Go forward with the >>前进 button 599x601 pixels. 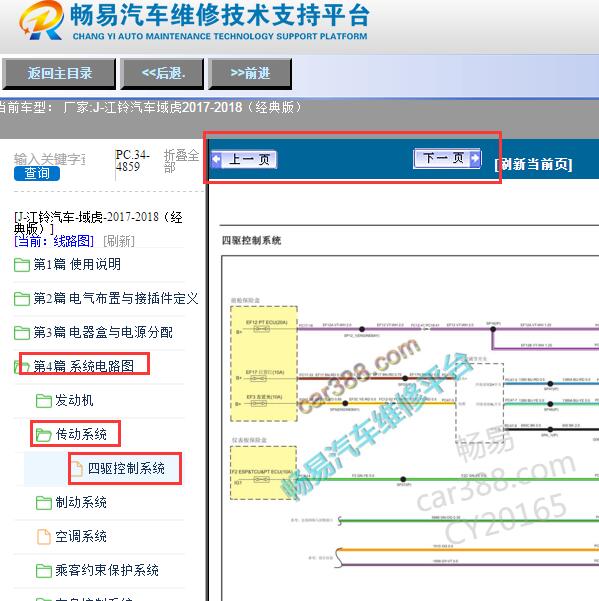coord(250,74)
